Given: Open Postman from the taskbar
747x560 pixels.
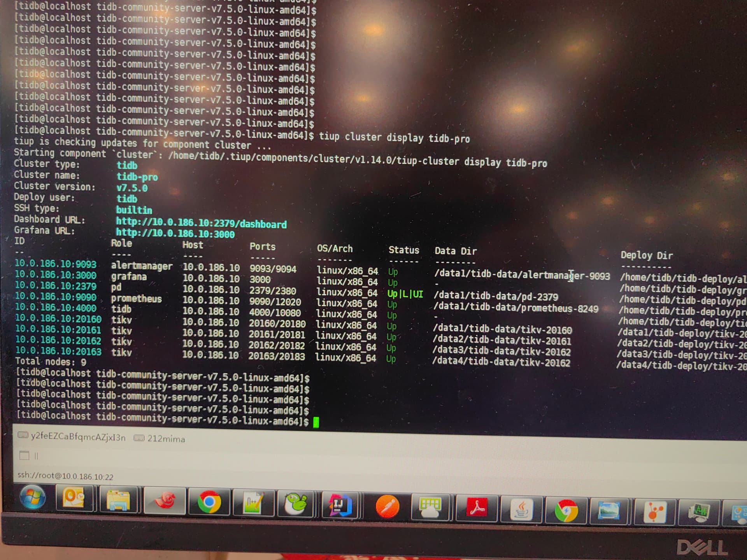Looking at the screenshot, I should (x=387, y=506).
